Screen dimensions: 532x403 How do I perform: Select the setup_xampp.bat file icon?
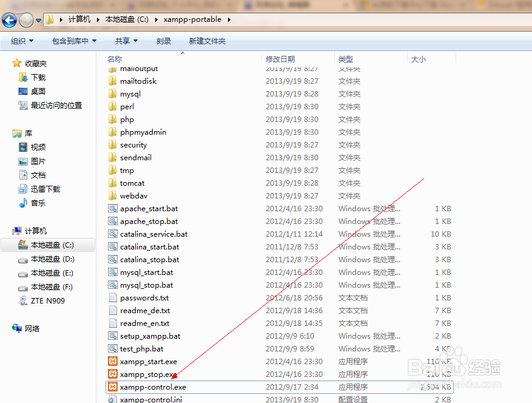113,336
